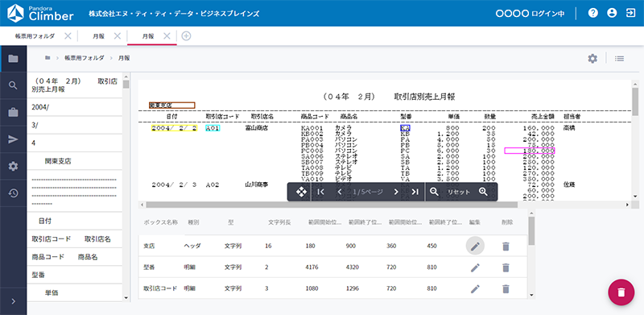Click the 種別 column header
Screen dimensions: 644x315
point(193,222)
